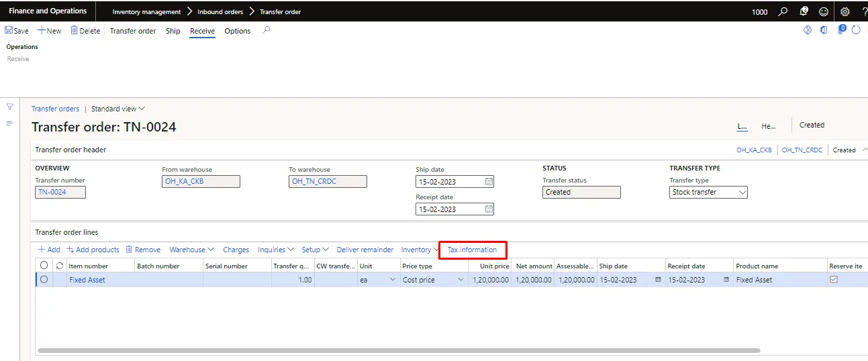Click the Charges button

click(236, 250)
